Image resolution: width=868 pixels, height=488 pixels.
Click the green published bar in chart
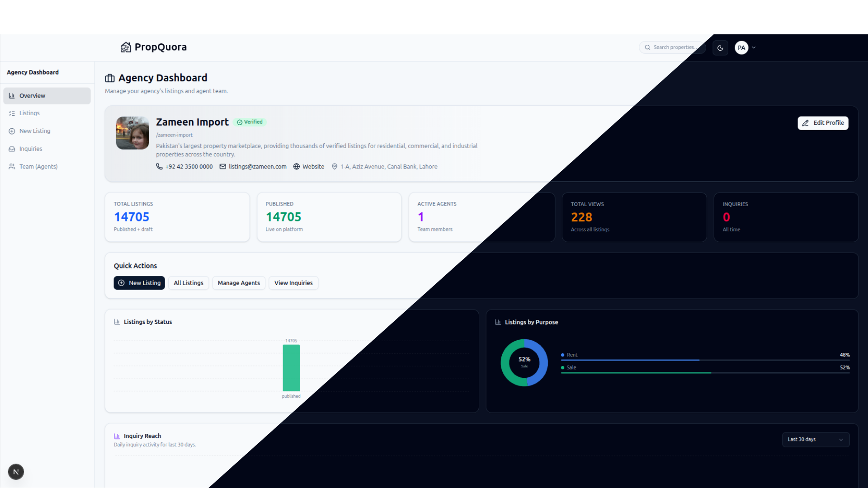coord(291,368)
